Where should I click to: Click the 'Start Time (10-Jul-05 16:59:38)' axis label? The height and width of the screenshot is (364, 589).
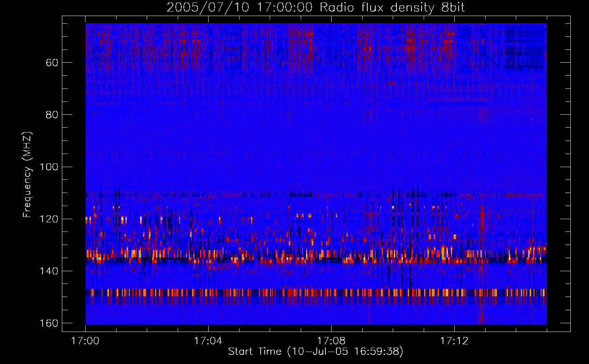(316, 352)
